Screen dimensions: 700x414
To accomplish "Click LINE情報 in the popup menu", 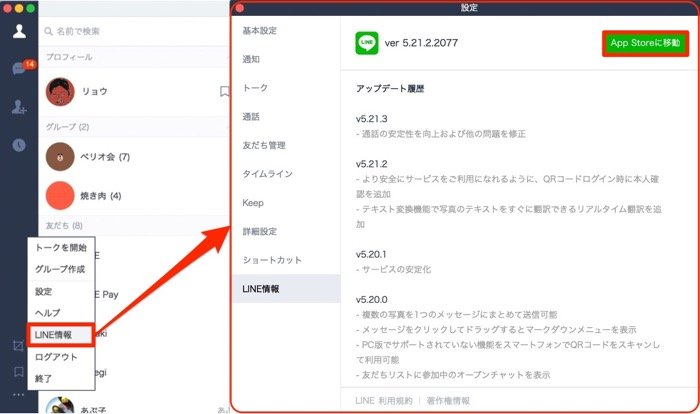I will pyautogui.click(x=61, y=335).
